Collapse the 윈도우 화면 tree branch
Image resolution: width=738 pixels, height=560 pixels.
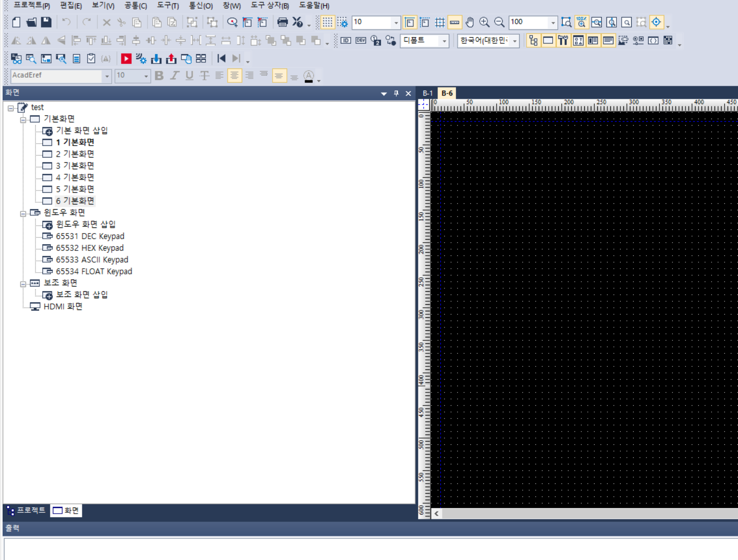tap(24, 213)
